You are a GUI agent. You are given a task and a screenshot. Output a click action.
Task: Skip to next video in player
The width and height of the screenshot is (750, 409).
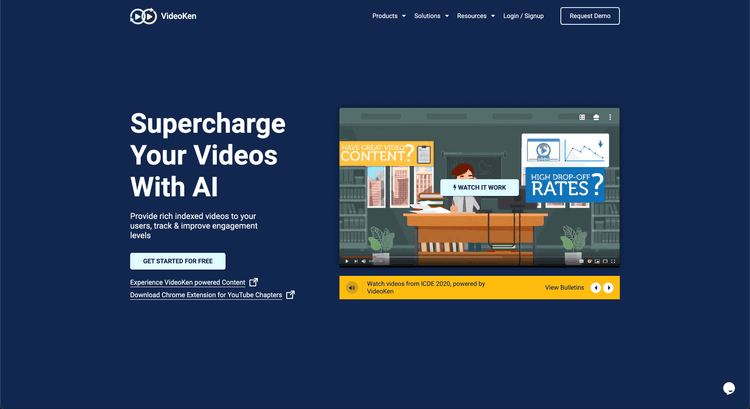356,261
